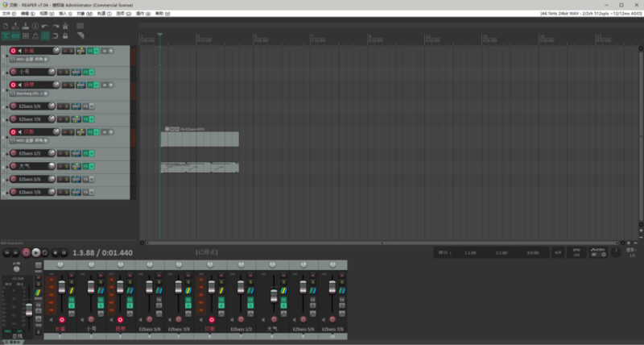Click the 大气 channel volume fader in mixer
The height and width of the screenshot is (345, 644).
tap(273, 297)
